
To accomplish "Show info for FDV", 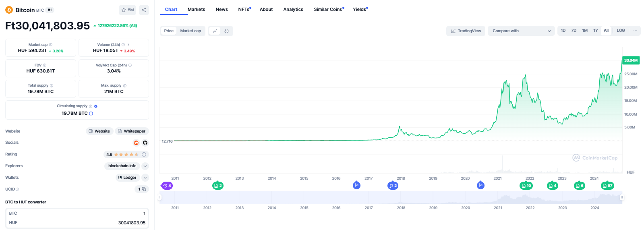I will pyautogui.click(x=45, y=65).
